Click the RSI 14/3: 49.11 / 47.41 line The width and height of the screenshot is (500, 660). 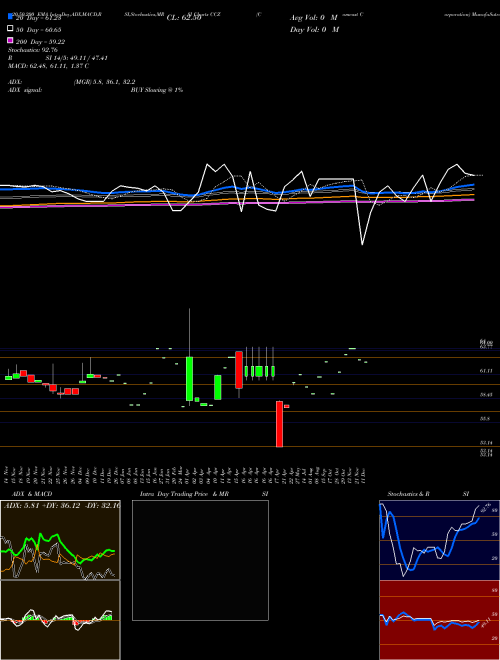pyautogui.click(x=58, y=58)
